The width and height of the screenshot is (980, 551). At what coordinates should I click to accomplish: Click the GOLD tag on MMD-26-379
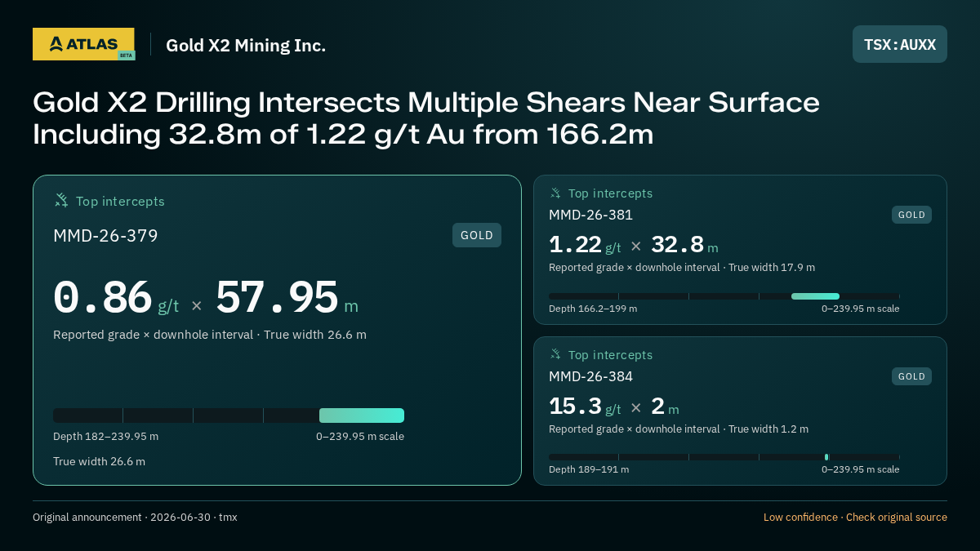[477, 235]
